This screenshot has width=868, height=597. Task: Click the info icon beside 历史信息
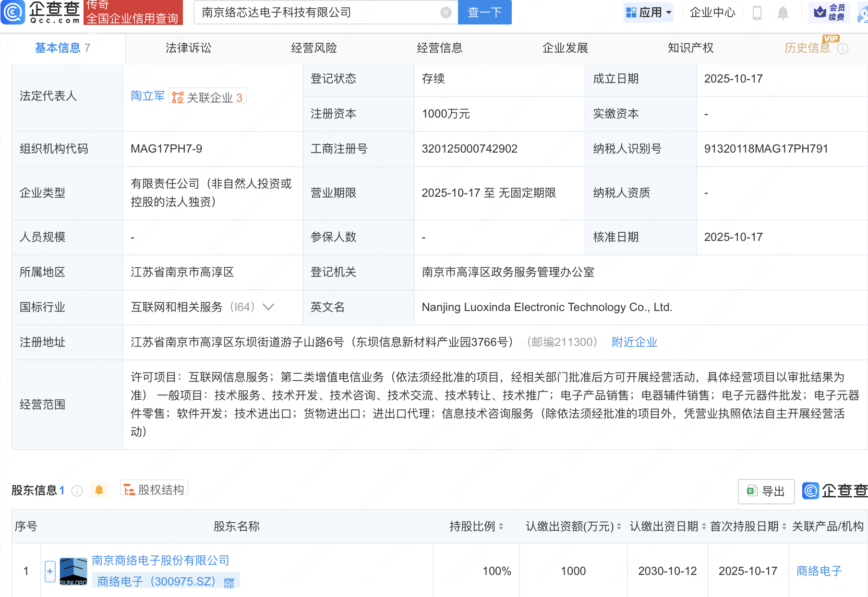(x=843, y=48)
